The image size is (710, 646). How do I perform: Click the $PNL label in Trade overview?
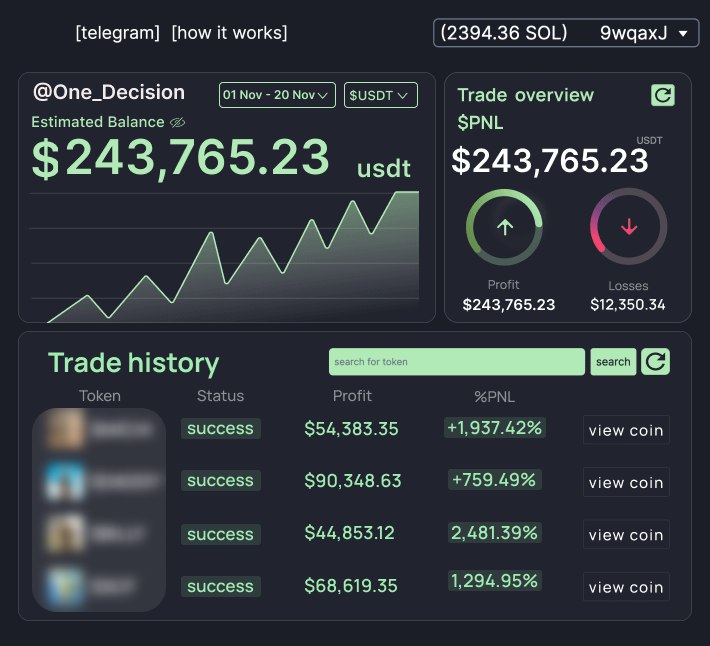pyautogui.click(x=480, y=123)
